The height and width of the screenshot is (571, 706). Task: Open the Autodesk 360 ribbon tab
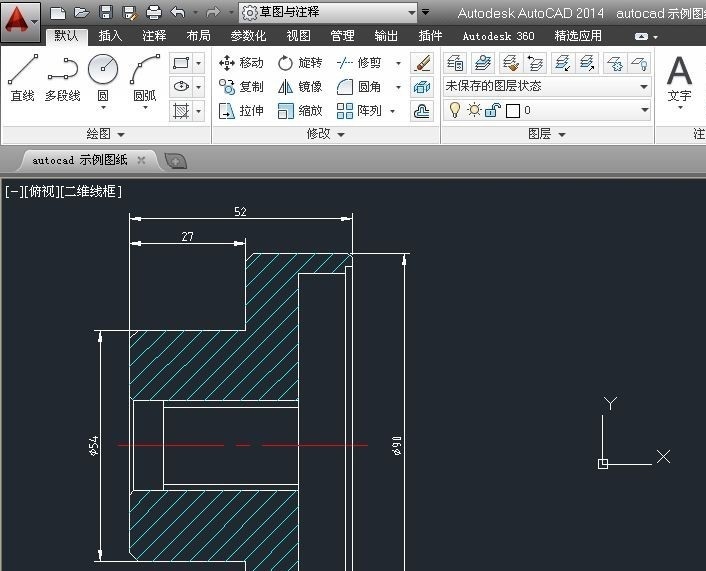pos(498,36)
